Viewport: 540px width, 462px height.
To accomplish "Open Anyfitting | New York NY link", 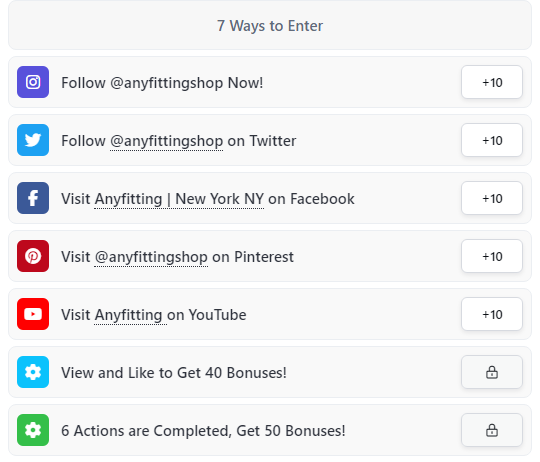I will tap(179, 199).
